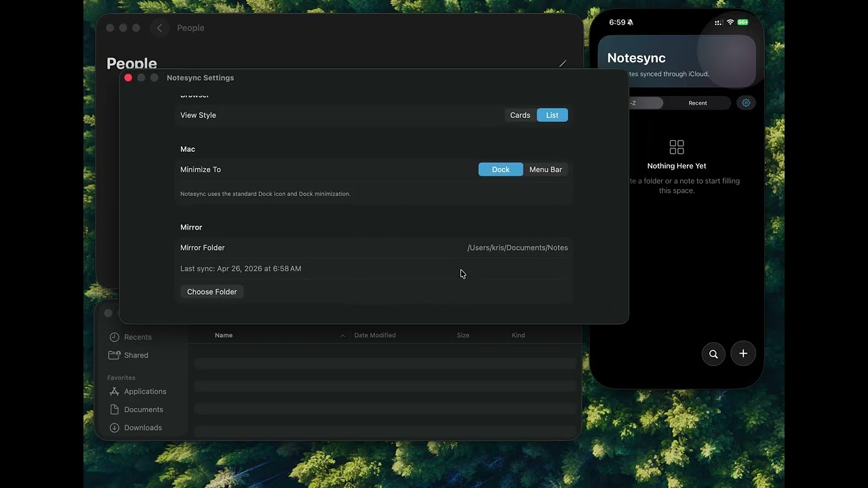Click the Mirror Folder label
868x488 pixels.
(x=203, y=248)
